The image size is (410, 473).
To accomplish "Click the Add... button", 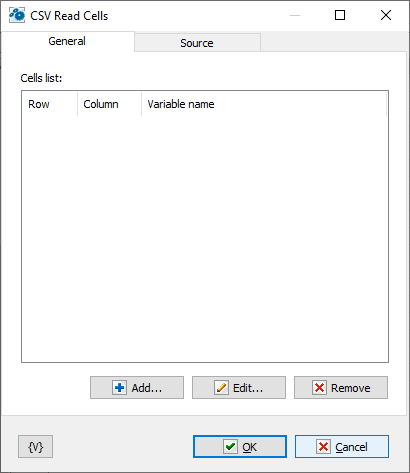I will (x=137, y=388).
